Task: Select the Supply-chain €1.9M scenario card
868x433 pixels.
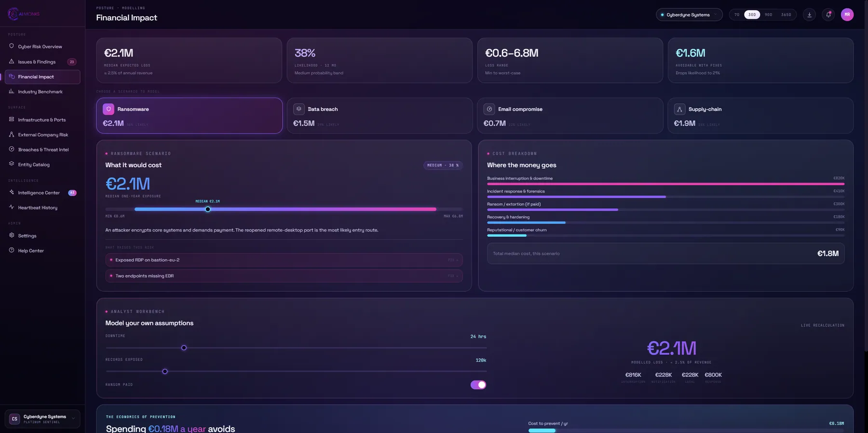Action: click(x=760, y=116)
